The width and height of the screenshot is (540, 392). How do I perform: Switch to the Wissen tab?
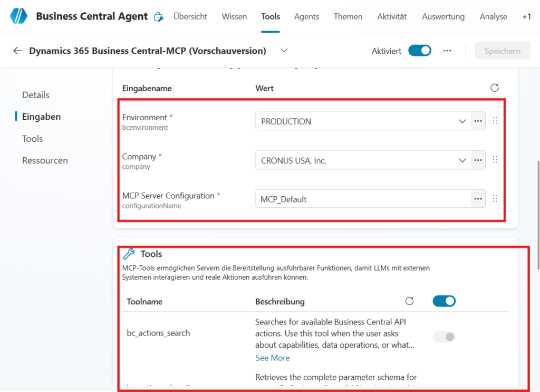[x=234, y=17]
